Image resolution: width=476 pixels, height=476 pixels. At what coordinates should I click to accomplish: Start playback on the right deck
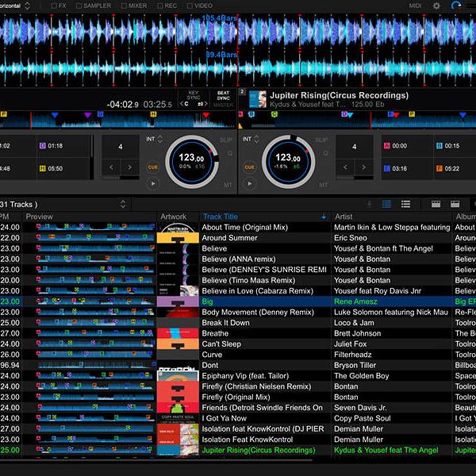[x=249, y=184]
